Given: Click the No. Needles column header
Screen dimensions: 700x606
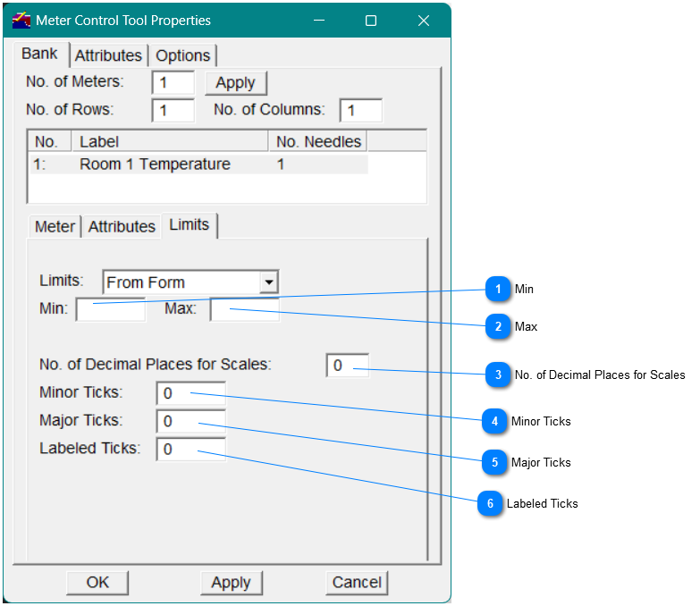Looking at the screenshot, I should coord(318,141).
